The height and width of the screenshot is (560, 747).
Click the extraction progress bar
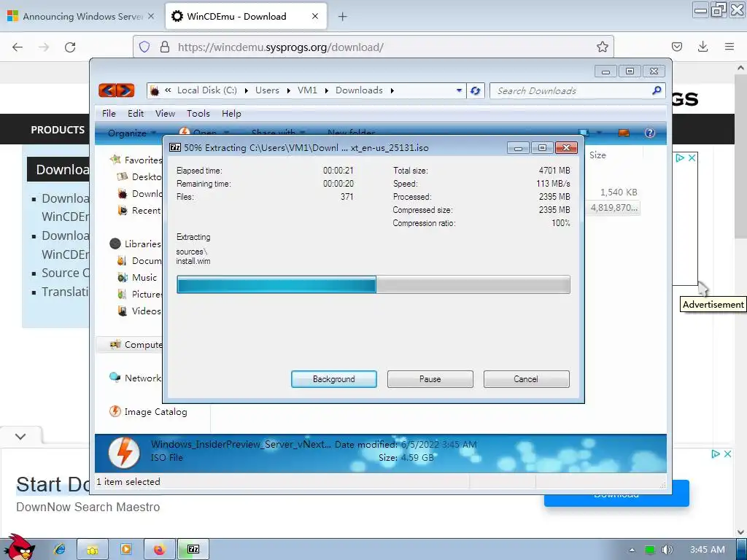[373, 285]
